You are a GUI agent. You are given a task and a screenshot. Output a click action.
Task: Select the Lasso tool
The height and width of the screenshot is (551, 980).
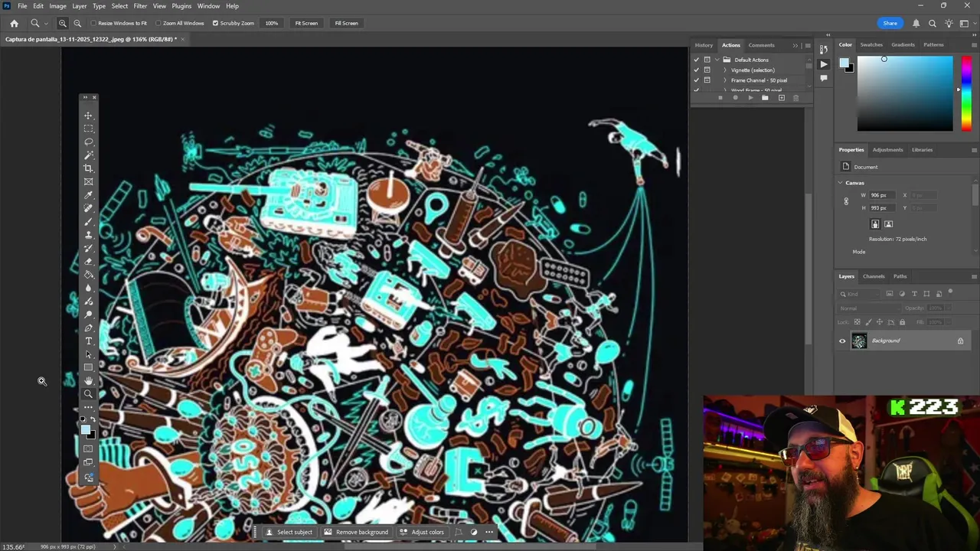click(x=89, y=142)
